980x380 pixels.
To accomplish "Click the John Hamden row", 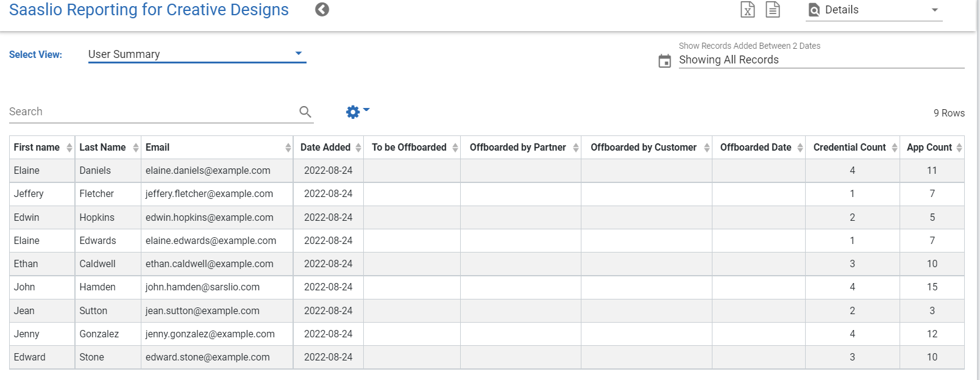I will (x=98, y=287).
